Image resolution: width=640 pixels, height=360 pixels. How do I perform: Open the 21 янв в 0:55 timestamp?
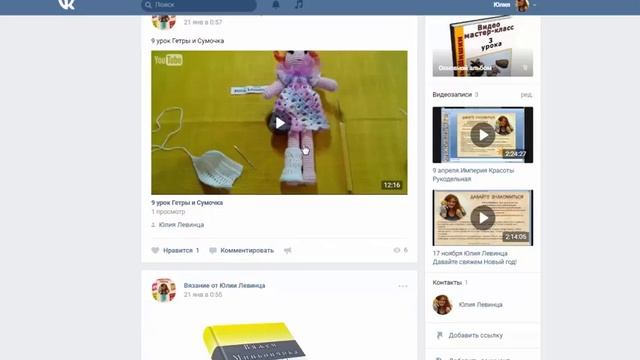tap(203, 295)
